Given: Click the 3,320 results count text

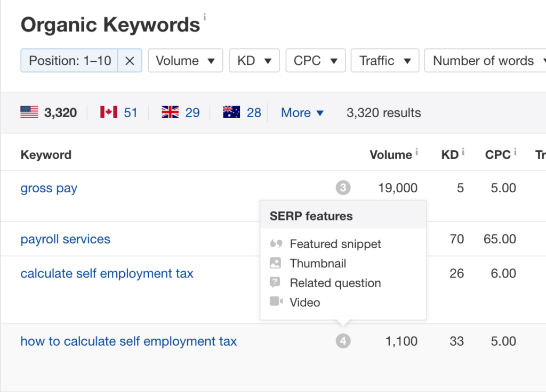Looking at the screenshot, I should click(384, 113).
